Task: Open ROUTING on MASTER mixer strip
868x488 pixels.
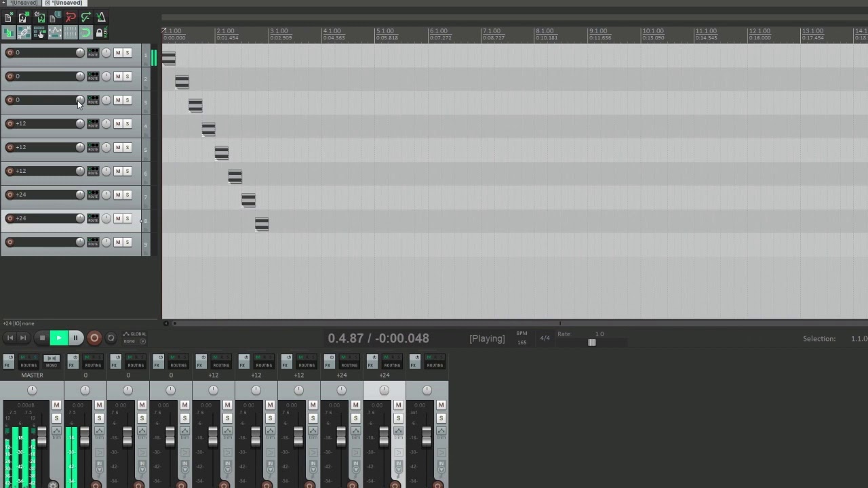Action: (x=28, y=361)
